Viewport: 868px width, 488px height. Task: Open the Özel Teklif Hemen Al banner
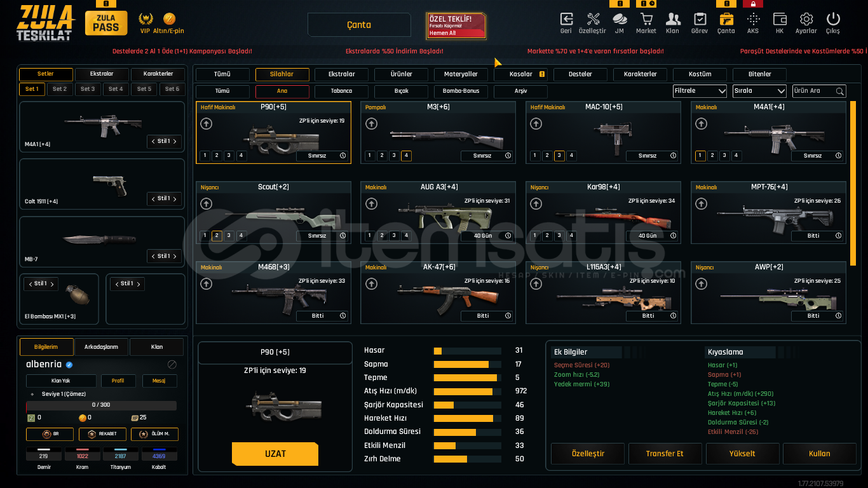[x=456, y=25]
